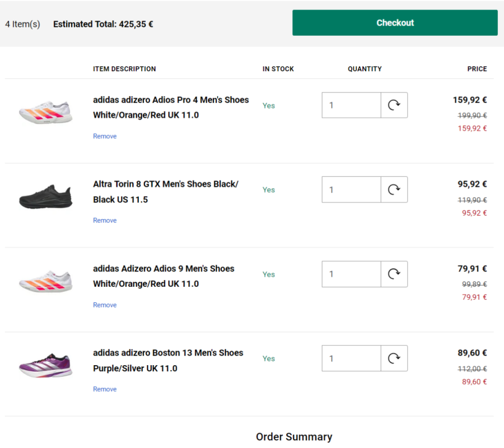Focus quantity field for Altra Torin 8
Viewport: 504px width, 448px height.
[x=351, y=190]
